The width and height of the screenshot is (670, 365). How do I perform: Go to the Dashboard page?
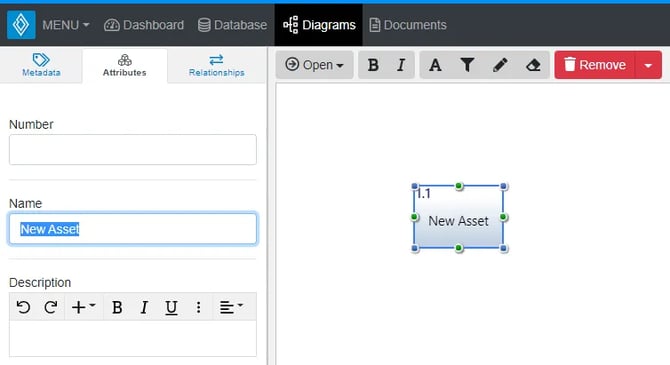[144, 25]
